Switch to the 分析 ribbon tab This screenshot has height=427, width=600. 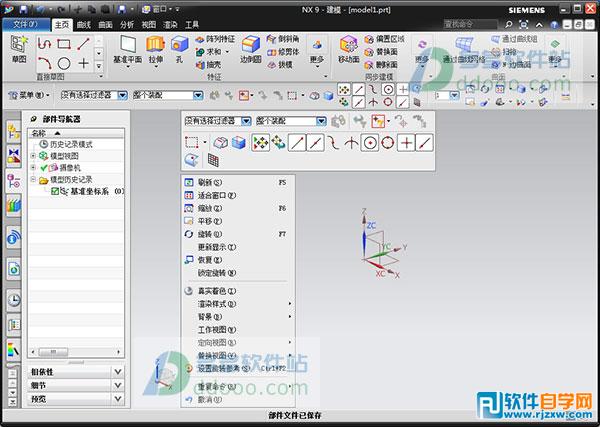[127, 25]
